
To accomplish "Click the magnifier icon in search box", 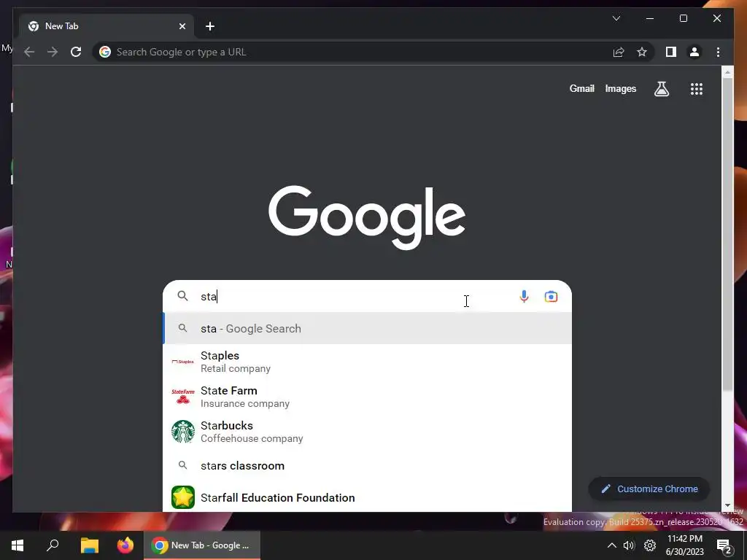I will coord(182,296).
